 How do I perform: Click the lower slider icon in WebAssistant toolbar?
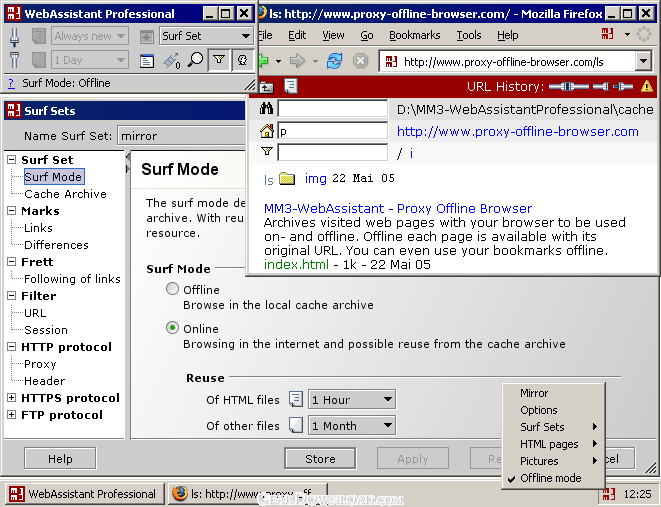[14, 60]
